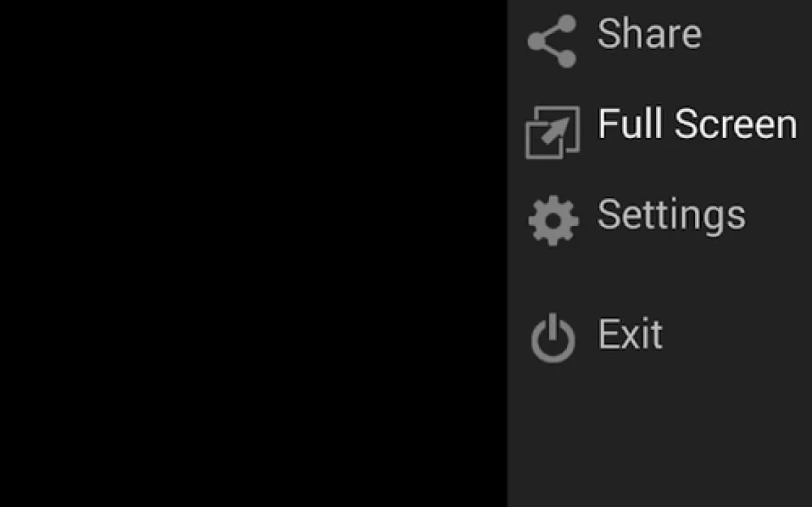Click the Settings gear icon

(553, 220)
